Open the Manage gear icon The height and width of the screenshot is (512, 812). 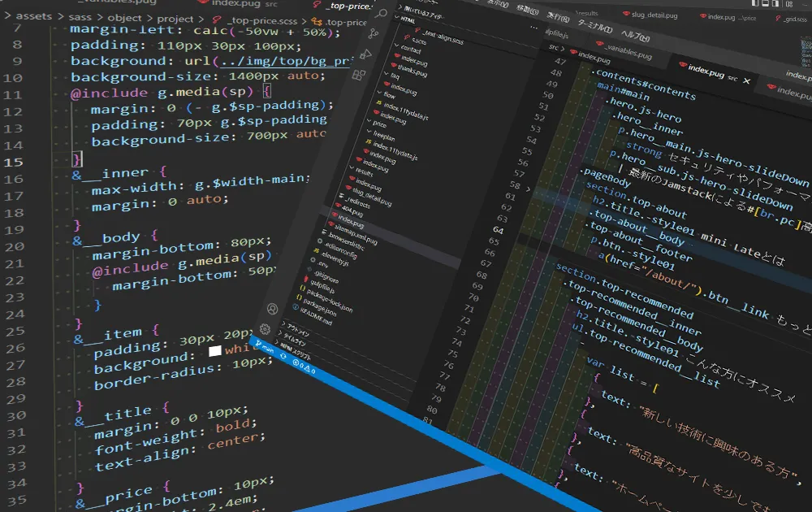click(x=265, y=329)
